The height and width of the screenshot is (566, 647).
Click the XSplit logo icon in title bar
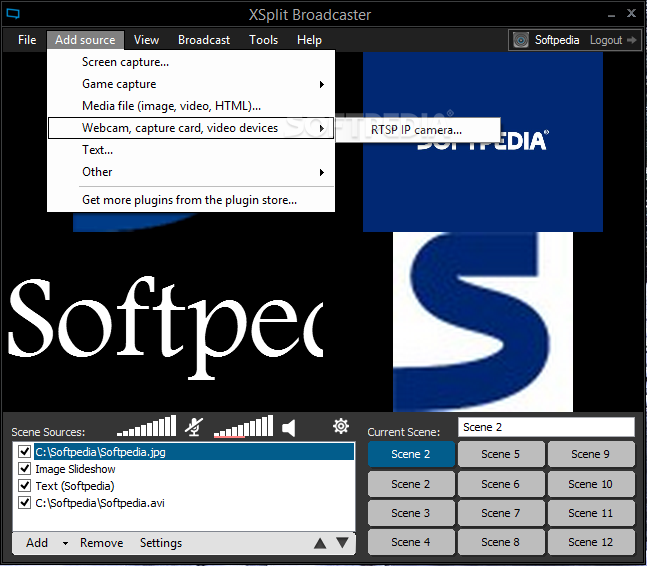click(x=13, y=14)
